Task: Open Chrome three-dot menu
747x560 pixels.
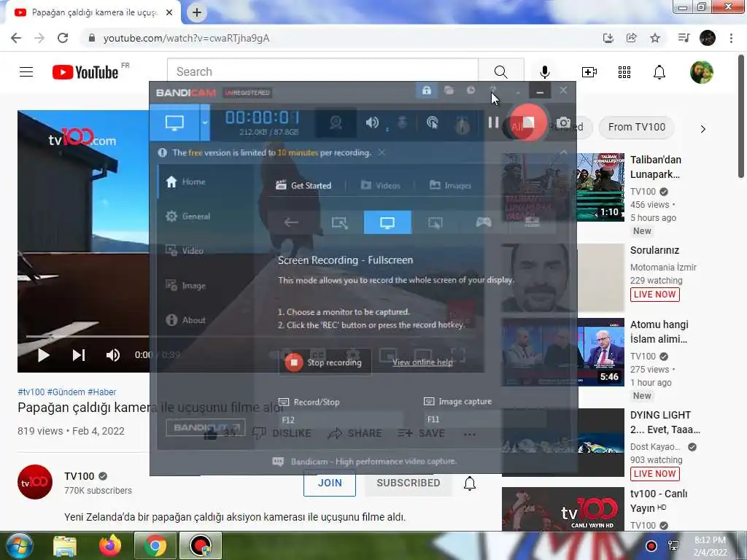Action: click(x=731, y=38)
